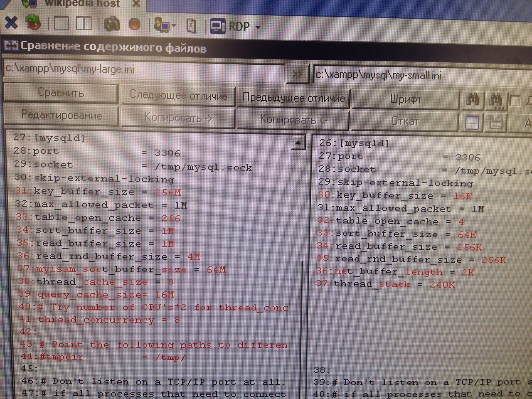Select the two-pane split view icon
The height and width of the screenshot is (399, 532).
pyautogui.click(x=84, y=23)
